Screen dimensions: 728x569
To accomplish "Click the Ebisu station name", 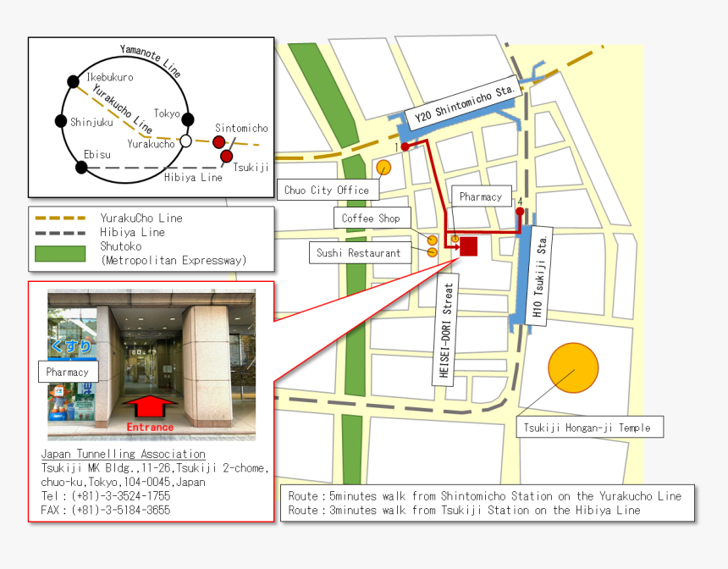I will coord(97,154).
